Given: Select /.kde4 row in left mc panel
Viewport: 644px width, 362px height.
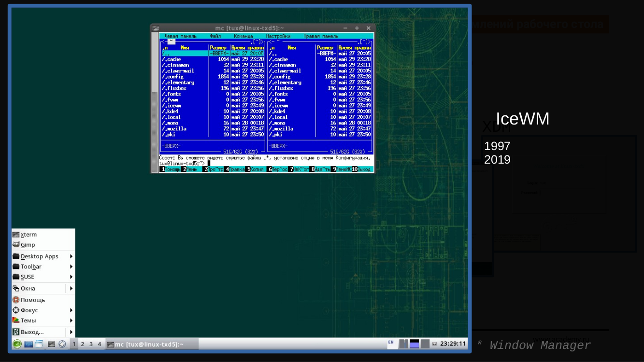Looking at the screenshot, I should (x=213, y=111).
